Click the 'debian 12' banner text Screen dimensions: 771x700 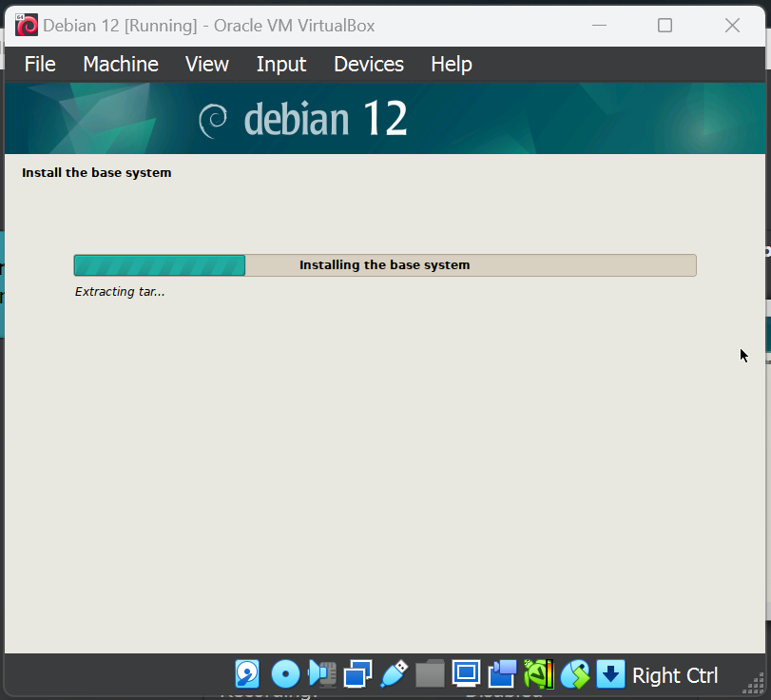[x=325, y=118]
